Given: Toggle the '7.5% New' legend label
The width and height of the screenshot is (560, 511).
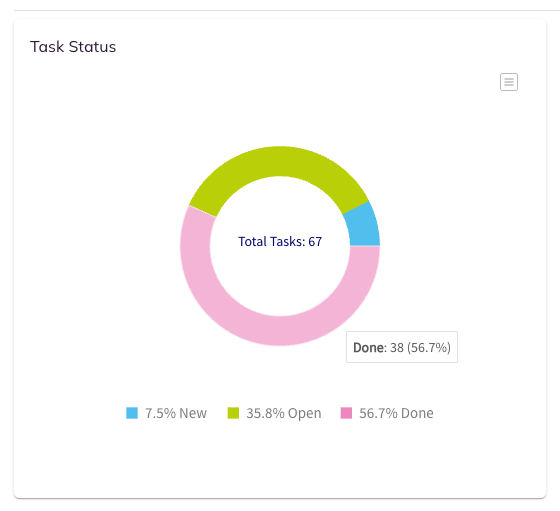Looking at the screenshot, I should point(176,413).
